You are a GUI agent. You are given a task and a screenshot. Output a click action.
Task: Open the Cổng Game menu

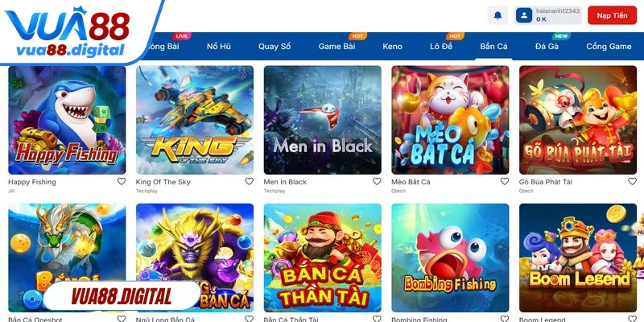click(x=609, y=47)
